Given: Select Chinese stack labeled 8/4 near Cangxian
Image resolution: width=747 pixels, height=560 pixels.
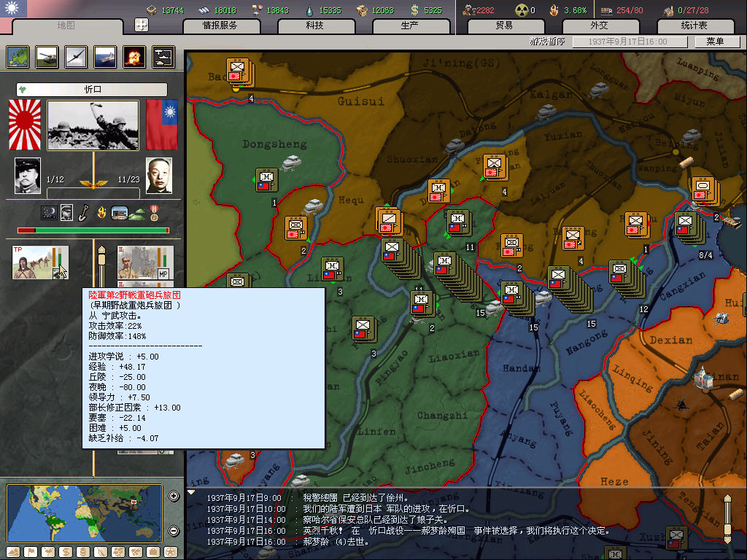Looking at the screenshot, I should [690, 227].
